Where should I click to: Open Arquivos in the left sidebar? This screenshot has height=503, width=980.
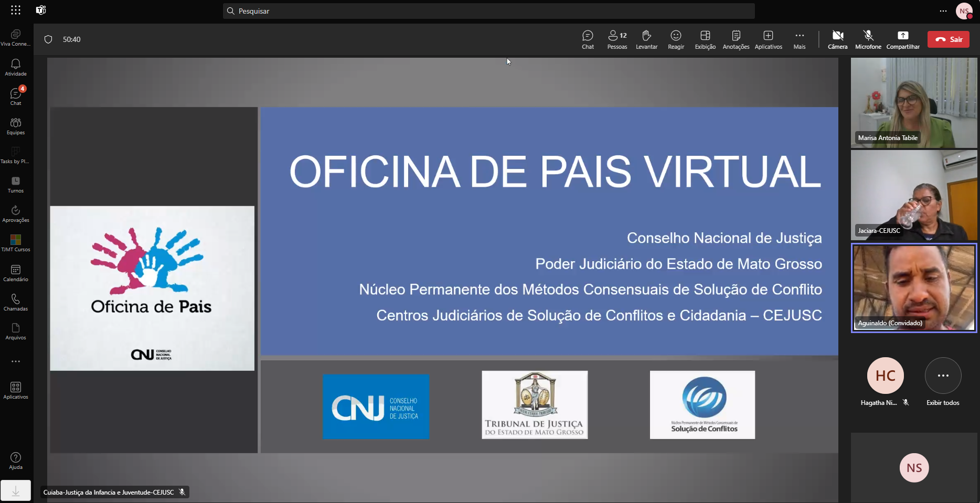(16, 331)
